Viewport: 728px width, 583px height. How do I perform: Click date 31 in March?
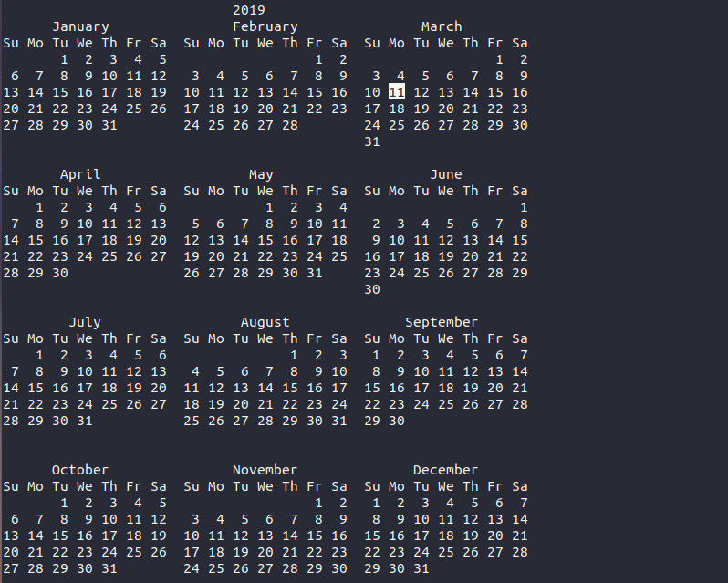click(x=372, y=141)
